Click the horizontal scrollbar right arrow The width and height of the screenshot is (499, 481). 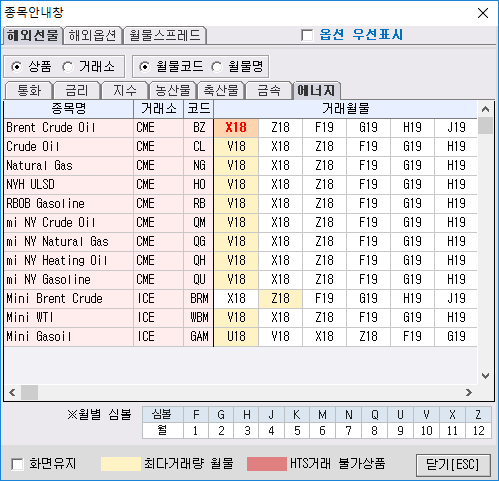(x=469, y=392)
